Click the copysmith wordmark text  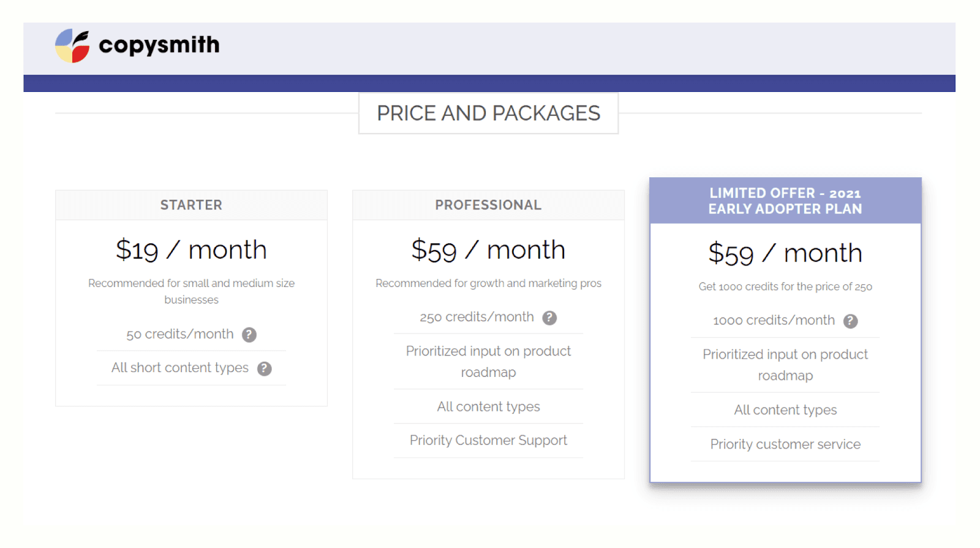[x=159, y=45]
